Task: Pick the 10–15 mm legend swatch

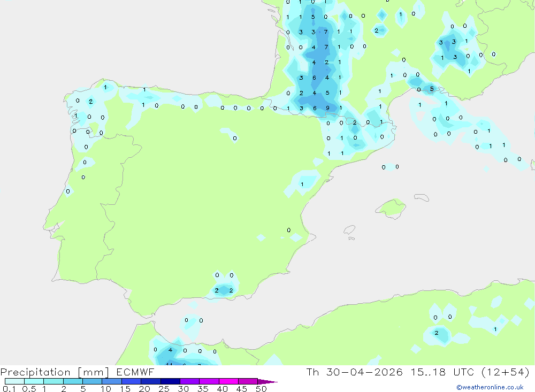Action: [112, 381]
